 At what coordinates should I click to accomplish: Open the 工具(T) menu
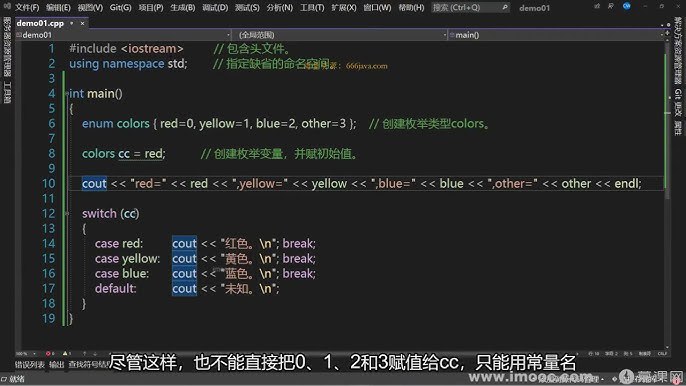click(x=312, y=7)
